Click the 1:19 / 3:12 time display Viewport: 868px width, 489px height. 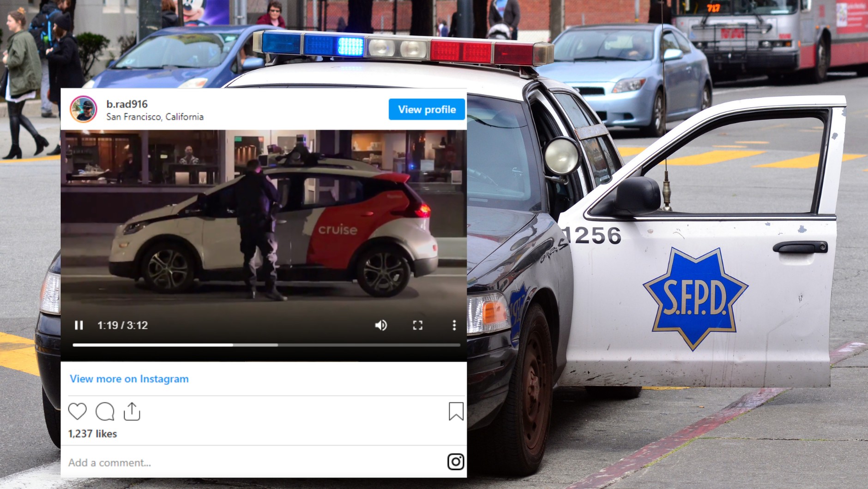(x=122, y=325)
